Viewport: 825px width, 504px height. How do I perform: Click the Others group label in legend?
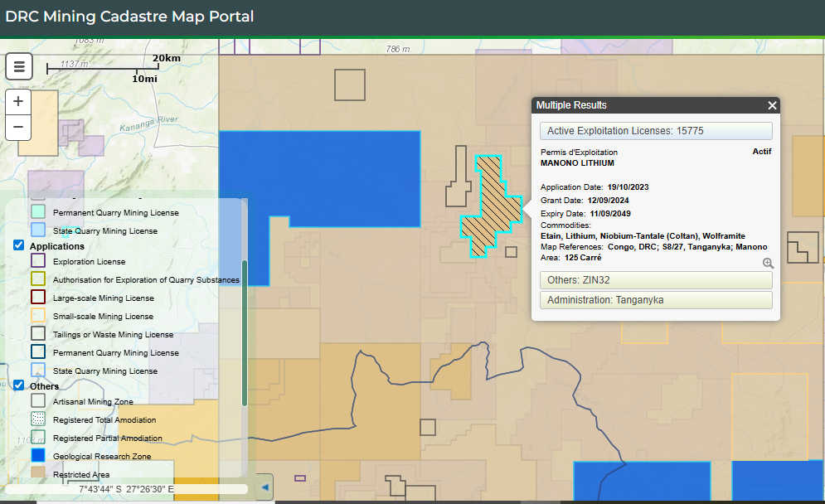click(x=44, y=386)
